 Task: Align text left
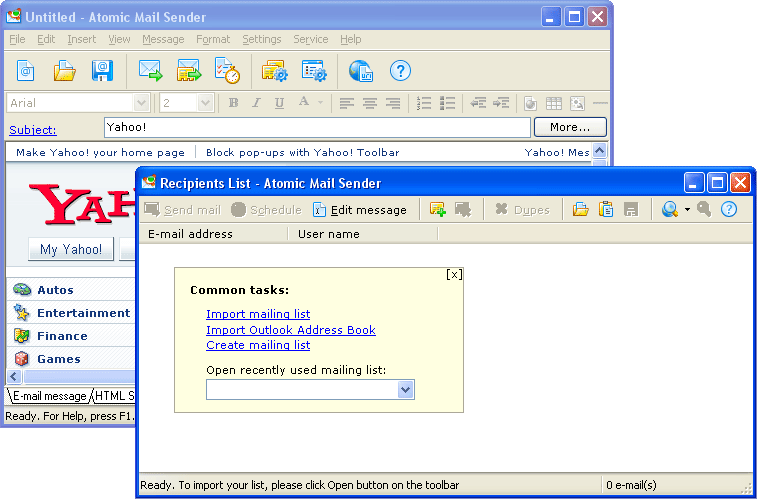(x=347, y=103)
